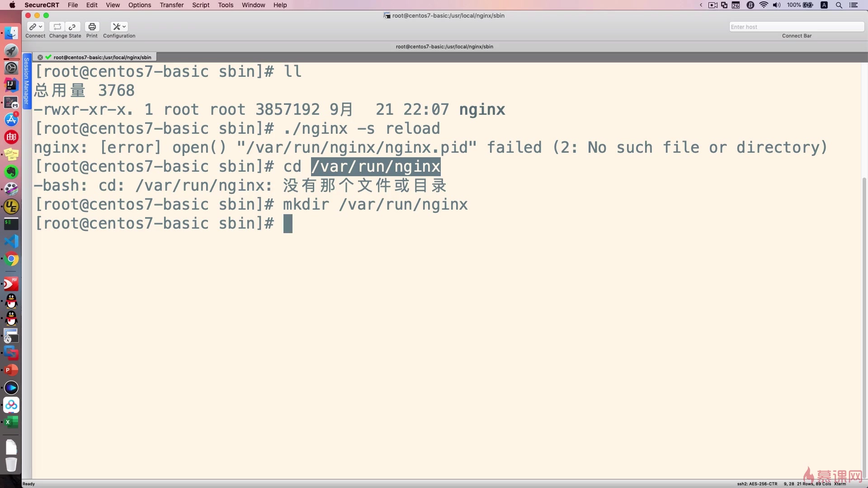This screenshot has width=868, height=488.
Task: Expand the Connect dropdown arrow
Action: [x=41, y=27]
